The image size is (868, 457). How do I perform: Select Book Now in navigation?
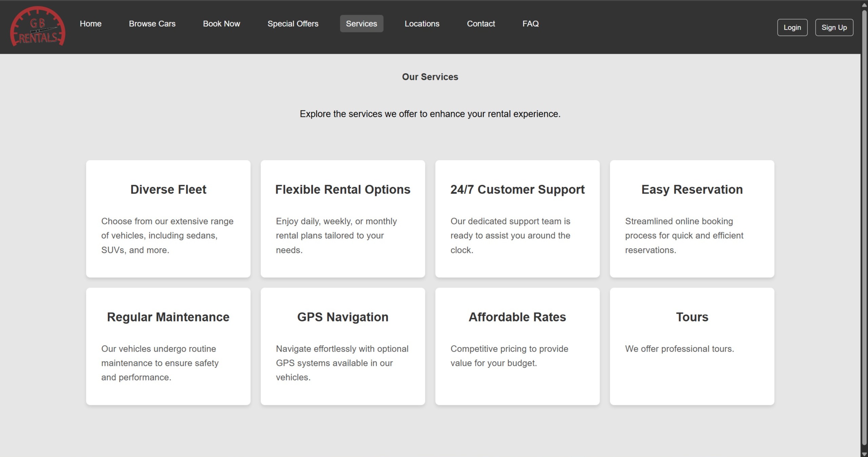point(221,23)
